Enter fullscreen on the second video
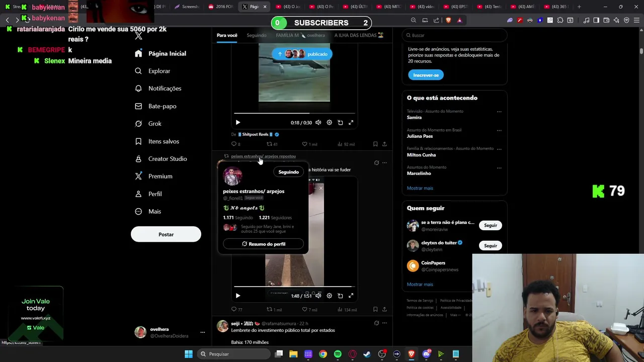Screen dimensions: 644x362 pyautogui.click(x=351, y=296)
